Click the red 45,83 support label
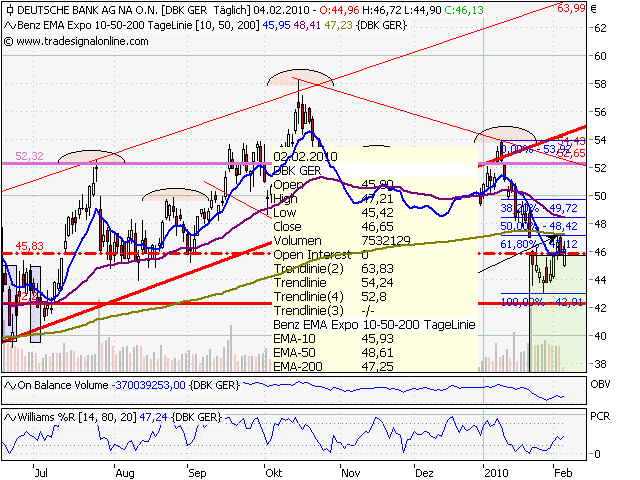This screenshot has height=480, width=640. [29, 246]
